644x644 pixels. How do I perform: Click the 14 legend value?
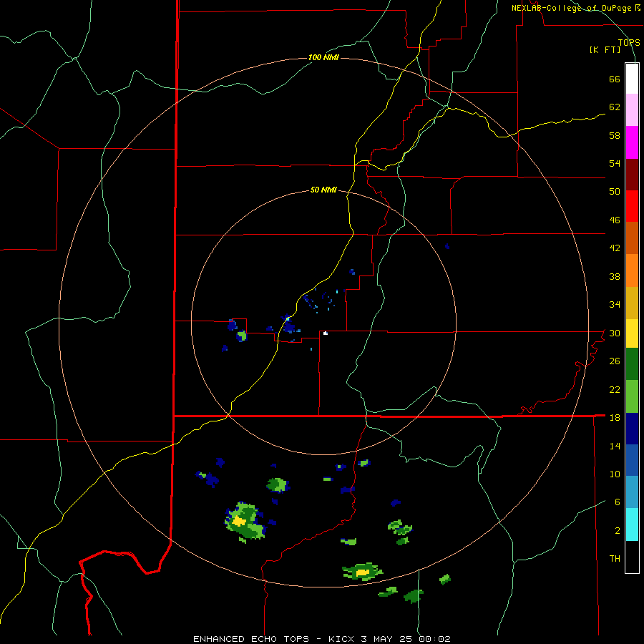pos(615,446)
